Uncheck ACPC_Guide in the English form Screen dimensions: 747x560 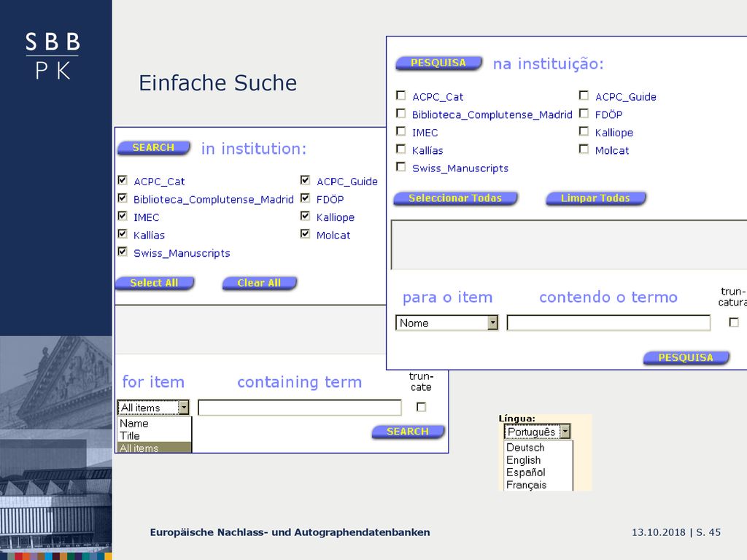pyautogui.click(x=306, y=180)
